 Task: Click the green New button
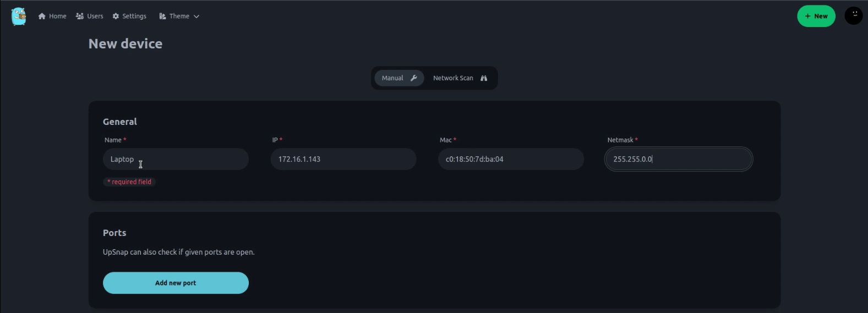click(x=816, y=16)
